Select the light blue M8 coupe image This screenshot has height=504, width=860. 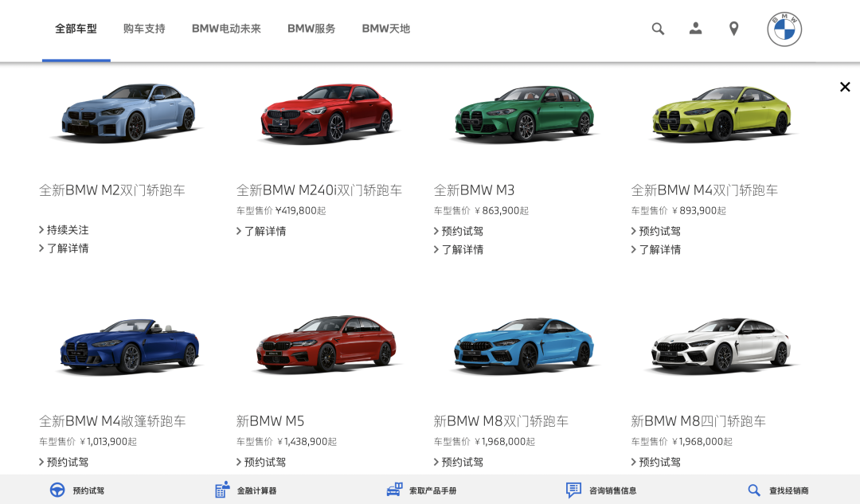[524, 346]
